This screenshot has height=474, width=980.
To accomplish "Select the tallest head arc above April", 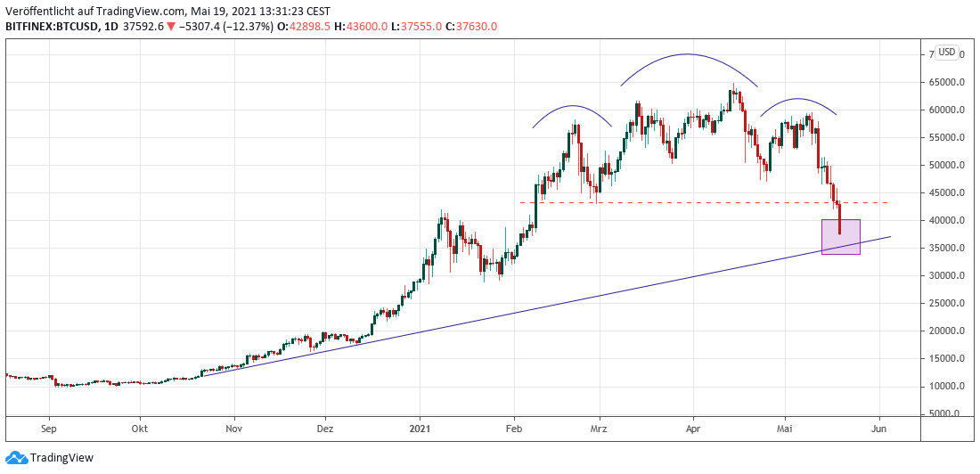I will click(688, 54).
